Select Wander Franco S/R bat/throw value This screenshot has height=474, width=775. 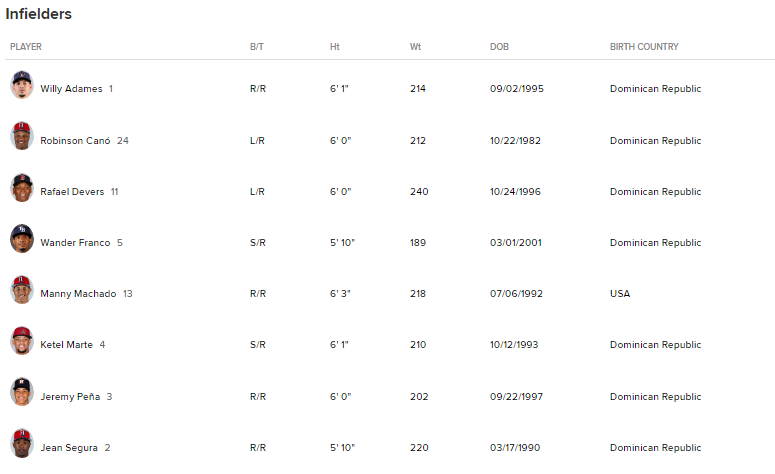pos(258,243)
